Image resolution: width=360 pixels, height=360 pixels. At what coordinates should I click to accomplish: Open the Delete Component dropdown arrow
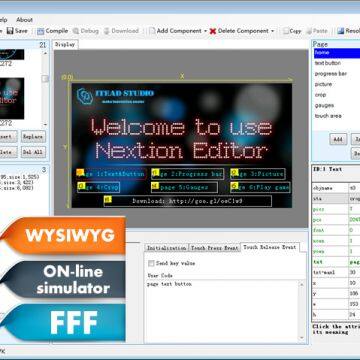point(272,31)
